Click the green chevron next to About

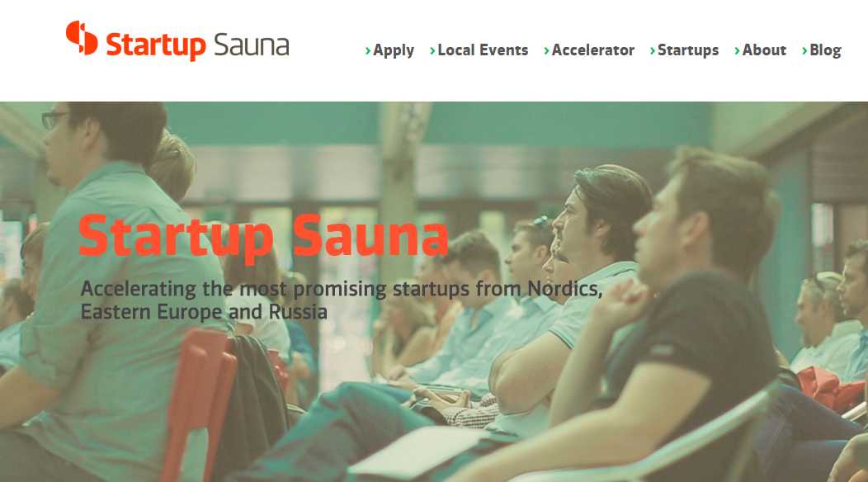(x=738, y=51)
